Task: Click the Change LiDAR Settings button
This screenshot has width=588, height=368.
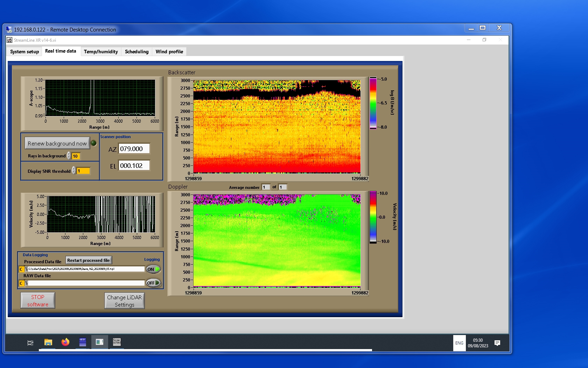Action: coord(124,301)
